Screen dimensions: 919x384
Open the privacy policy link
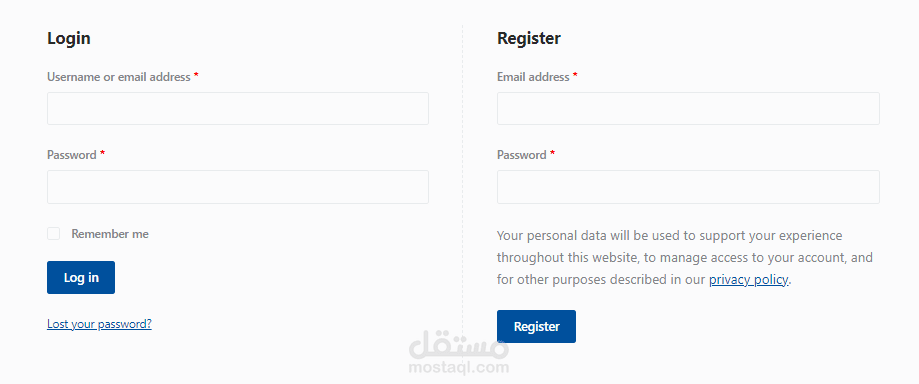[x=748, y=280]
